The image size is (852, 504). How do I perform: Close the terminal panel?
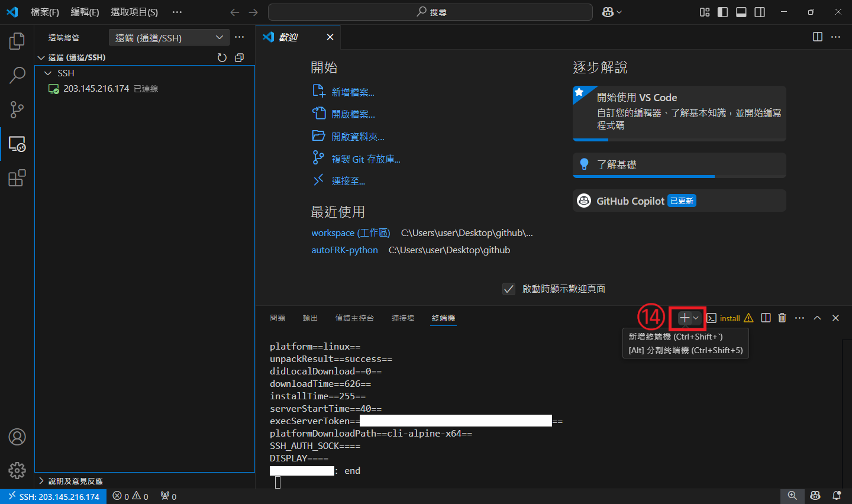[x=835, y=318]
